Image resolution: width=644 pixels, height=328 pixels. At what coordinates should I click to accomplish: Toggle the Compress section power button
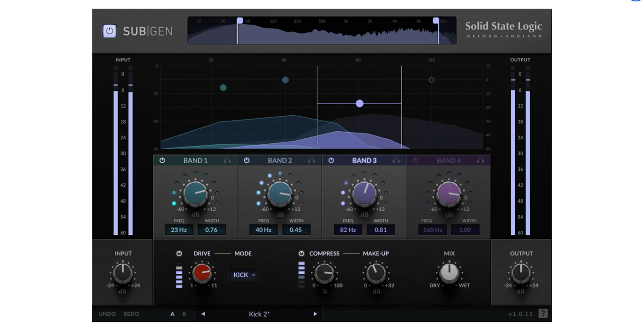(301, 253)
